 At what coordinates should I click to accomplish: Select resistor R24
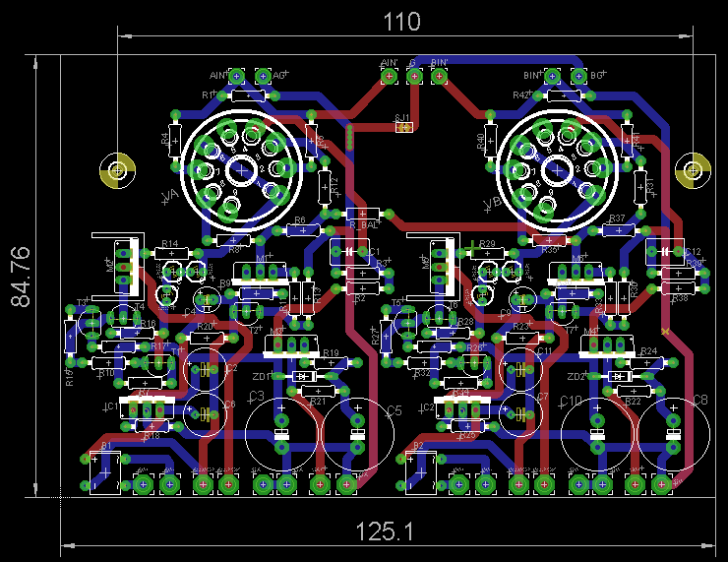[x=646, y=363]
